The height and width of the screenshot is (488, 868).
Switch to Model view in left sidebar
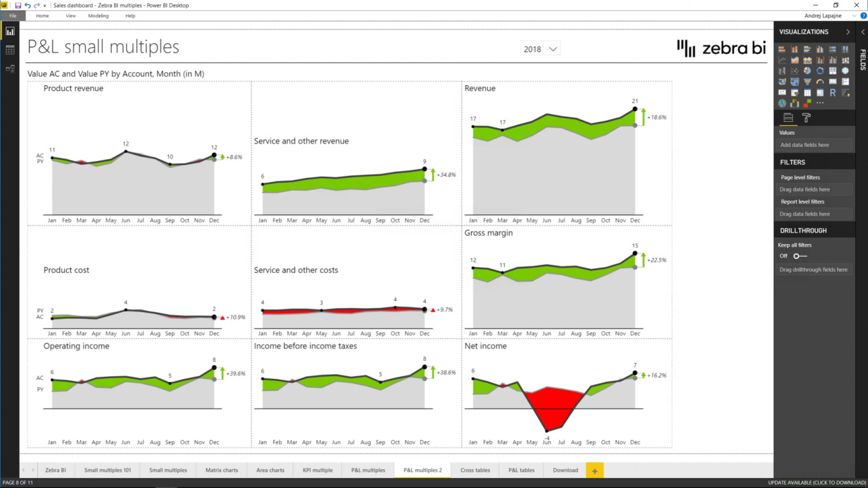pos(9,68)
